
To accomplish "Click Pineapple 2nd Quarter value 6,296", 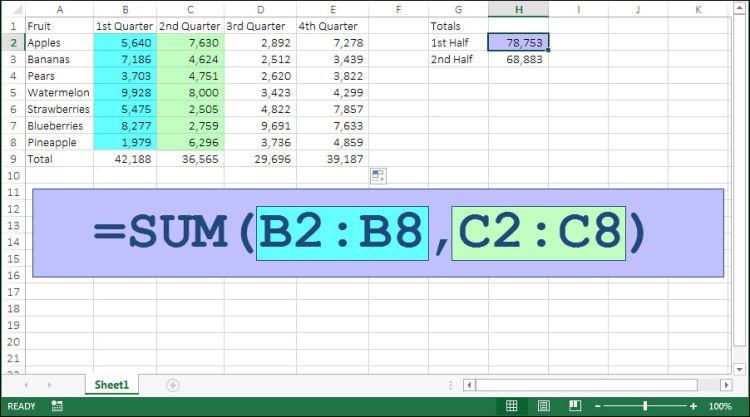I will tap(190, 143).
